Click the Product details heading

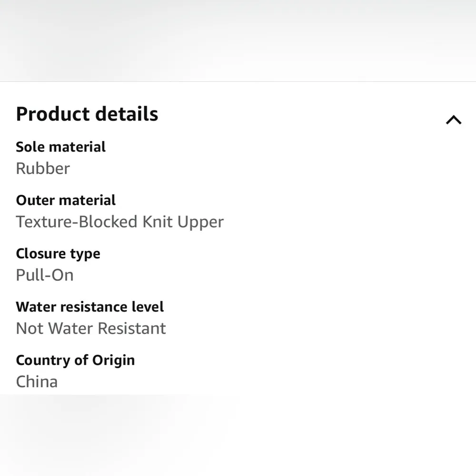pos(87,114)
